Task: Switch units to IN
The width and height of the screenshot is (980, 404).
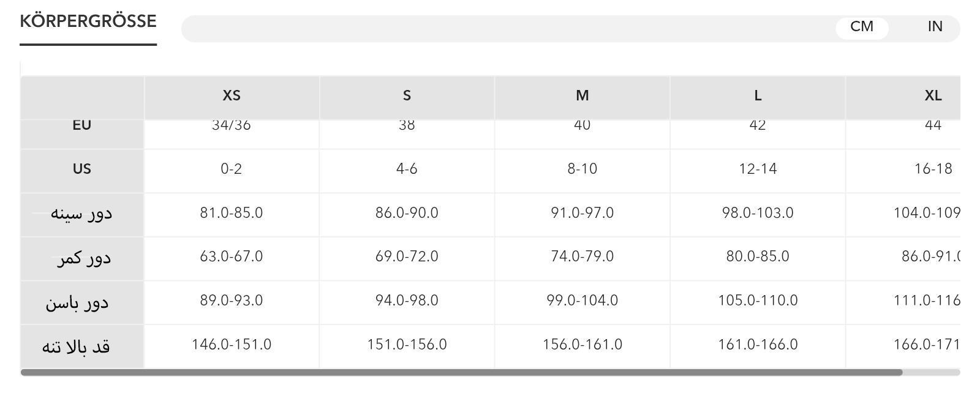Action: pos(935,27)
